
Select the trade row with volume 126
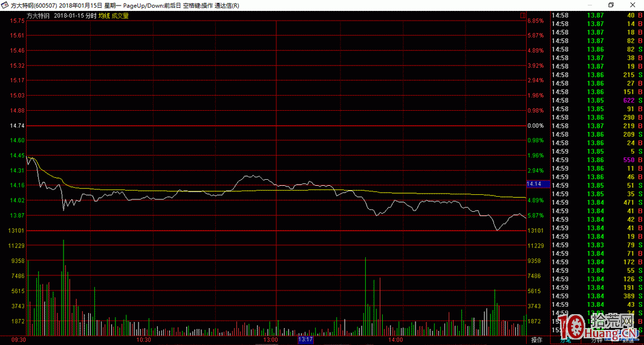(x=597, y=279)
